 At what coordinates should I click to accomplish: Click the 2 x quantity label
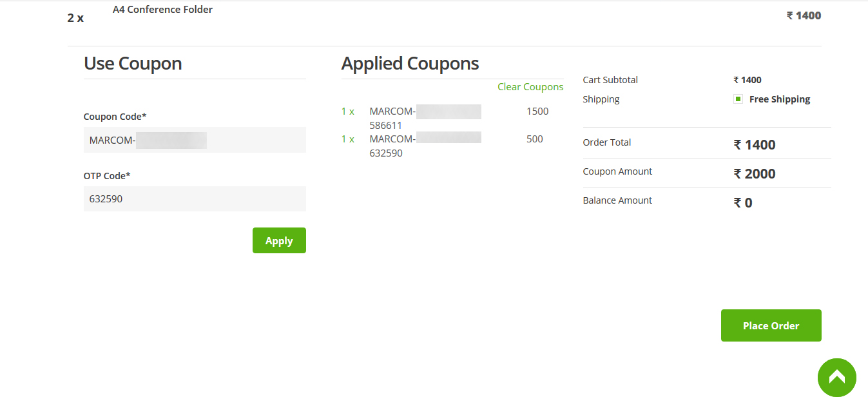click(x=75, y=18)
